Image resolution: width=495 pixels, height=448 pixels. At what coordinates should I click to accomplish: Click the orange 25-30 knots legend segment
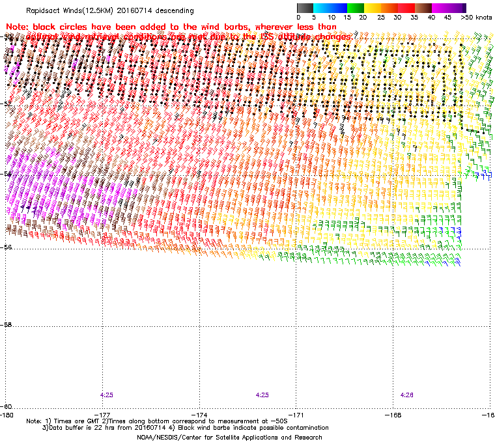coord(389,8)
